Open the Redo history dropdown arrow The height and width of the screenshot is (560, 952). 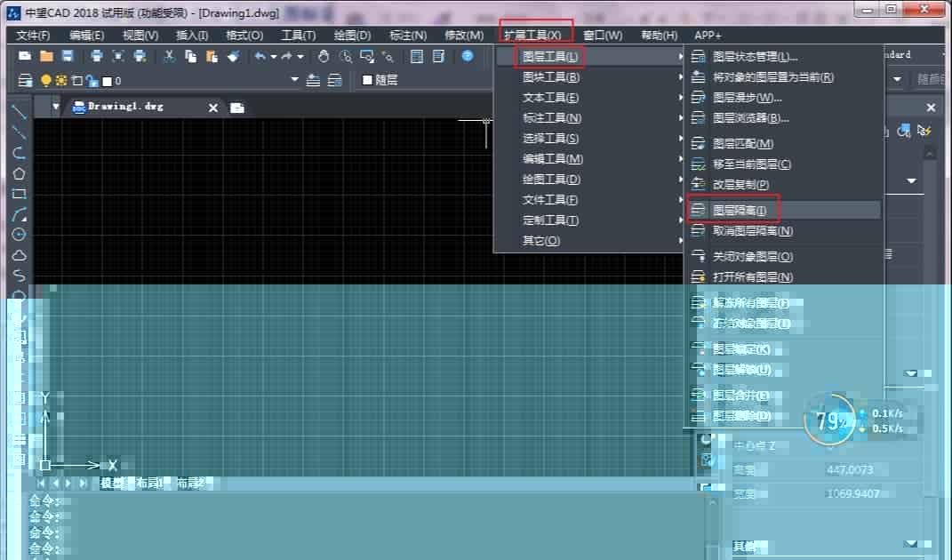coord(300,57)
